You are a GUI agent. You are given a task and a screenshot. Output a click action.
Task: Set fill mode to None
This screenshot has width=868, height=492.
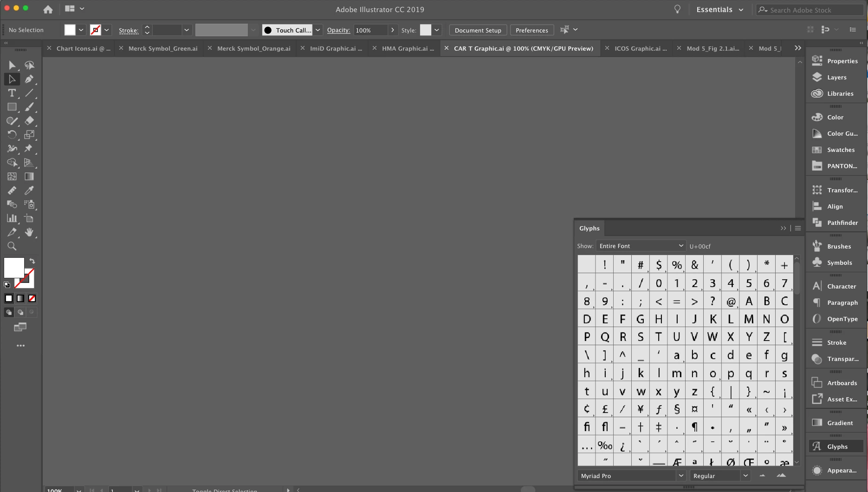[32, 298]
